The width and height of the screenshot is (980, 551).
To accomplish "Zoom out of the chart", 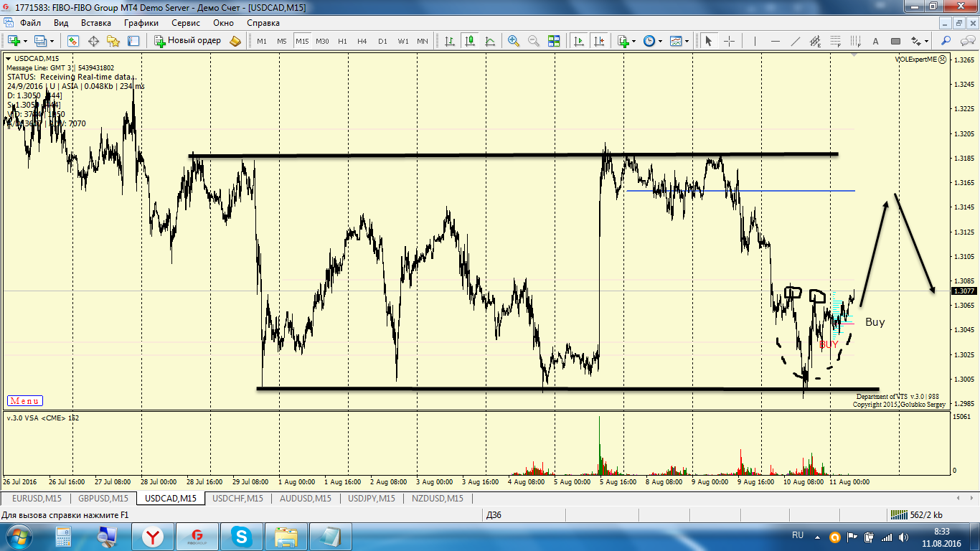I will tap(534, 41).
